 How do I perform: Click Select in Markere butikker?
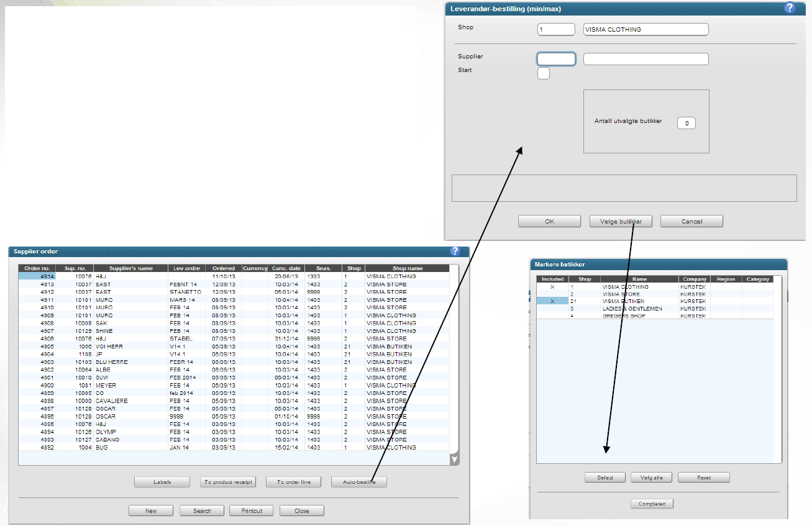point(605,478)
